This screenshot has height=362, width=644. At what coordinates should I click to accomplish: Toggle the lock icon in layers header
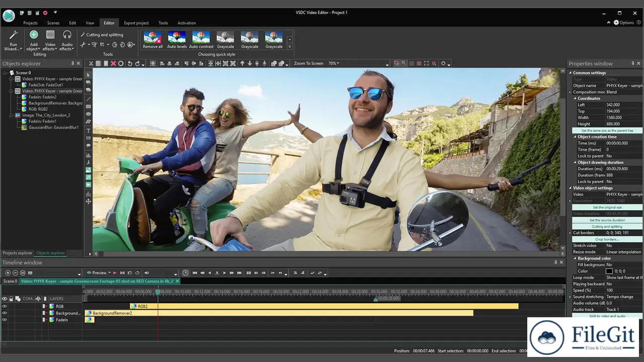click(x=11, y=299)
